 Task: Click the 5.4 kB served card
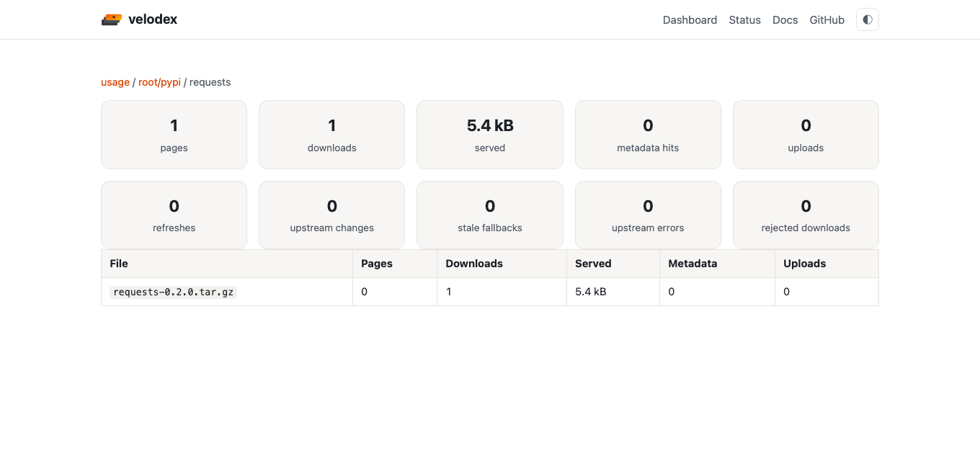(x=490, y=135)
